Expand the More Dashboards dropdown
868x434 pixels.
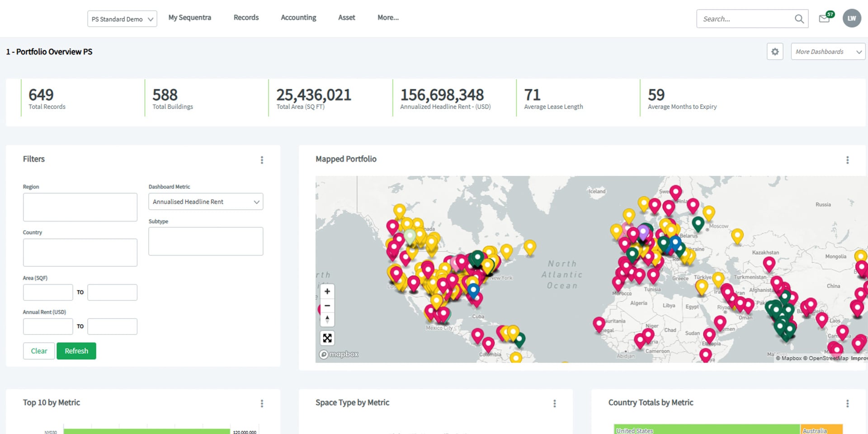coord(828,52)
